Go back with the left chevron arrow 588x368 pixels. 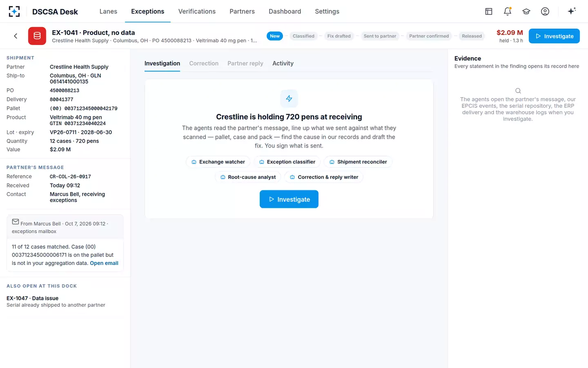point(16,36)
